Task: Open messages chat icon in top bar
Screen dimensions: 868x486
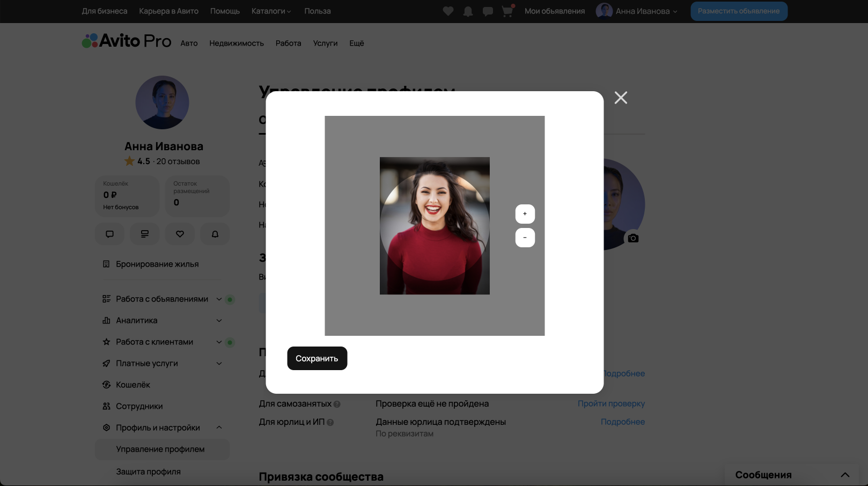Action: tap(488, 11)
